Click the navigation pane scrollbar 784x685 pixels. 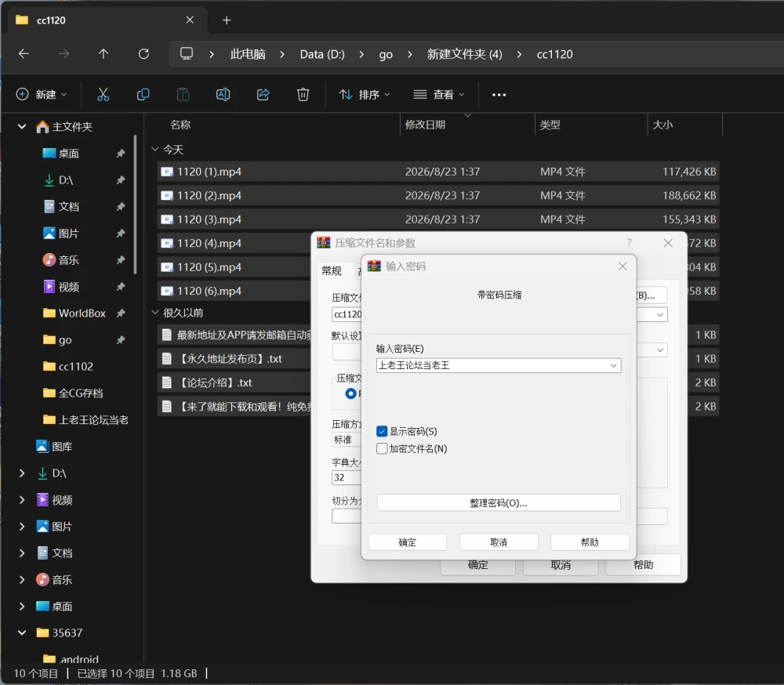[x=135, y=205]
